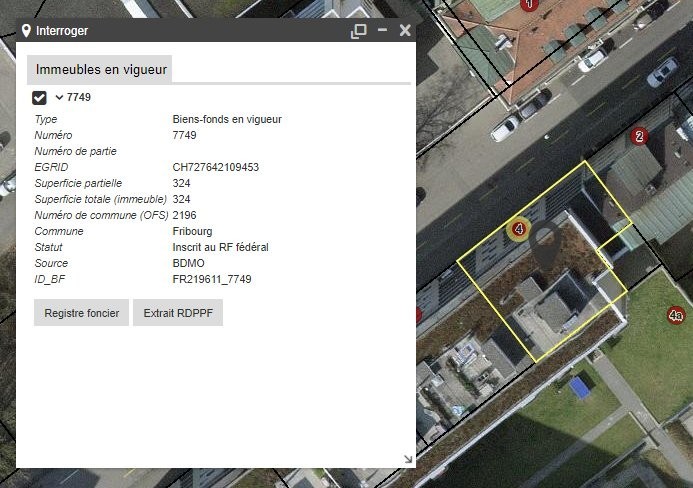
Task: Click the EGRID value CH727642109453
Action: pos(215,167)
